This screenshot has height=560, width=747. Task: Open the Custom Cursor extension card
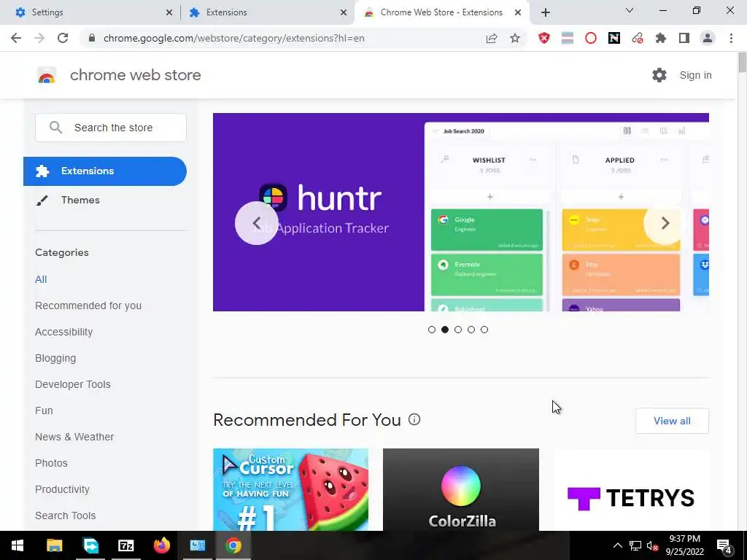(290, 489)
